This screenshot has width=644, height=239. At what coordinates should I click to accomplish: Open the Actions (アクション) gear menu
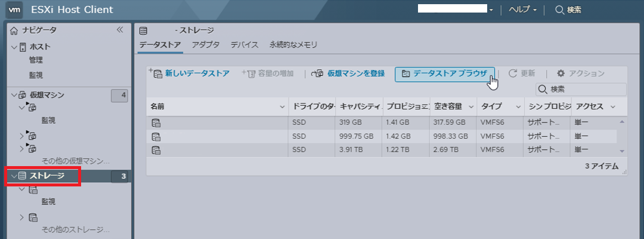point(561,73)
